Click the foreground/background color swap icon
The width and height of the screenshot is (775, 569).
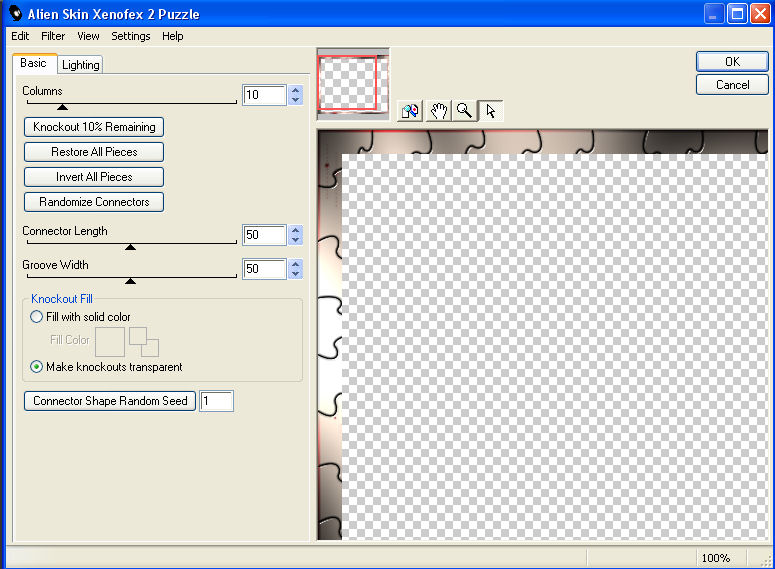point(144,341)
